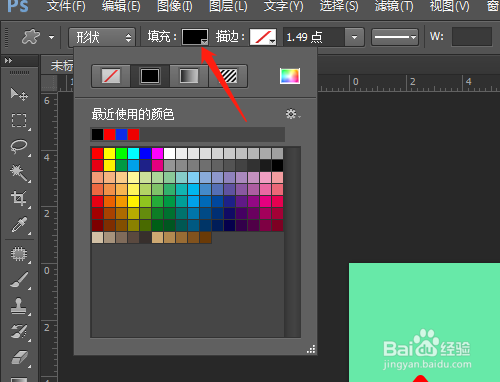Viewport: 500px width, 382px height.
Task: Open the 填充 fill color dropdown
Action: click(x=195, y=37)
